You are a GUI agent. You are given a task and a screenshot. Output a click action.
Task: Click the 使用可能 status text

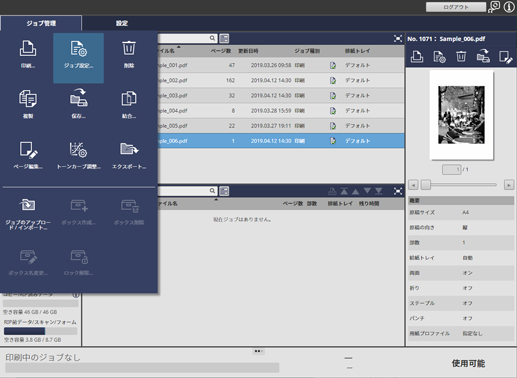[x=468, y=363]
